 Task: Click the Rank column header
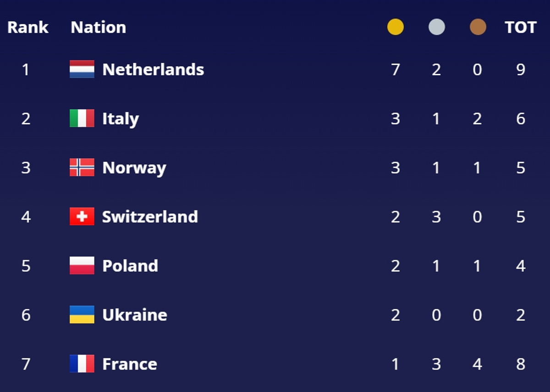(x=27, y=28)
